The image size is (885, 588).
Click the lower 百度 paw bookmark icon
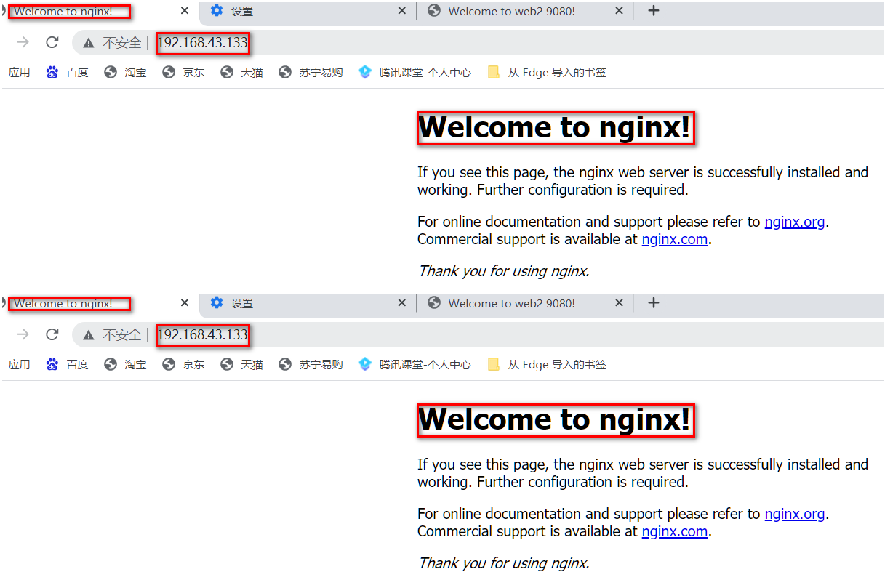coord(52,364)
